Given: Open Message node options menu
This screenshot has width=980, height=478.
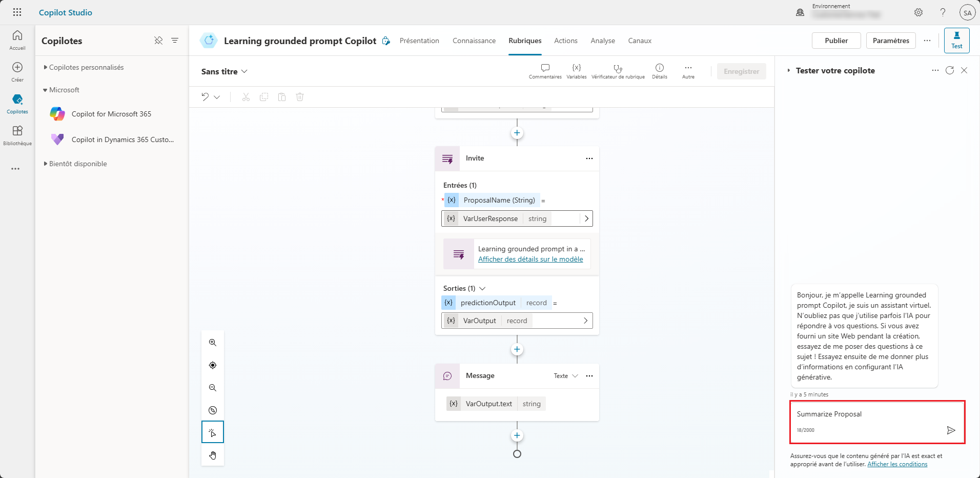Looking at the screenshot, I should pyautogui.click(x=589, y=376).
